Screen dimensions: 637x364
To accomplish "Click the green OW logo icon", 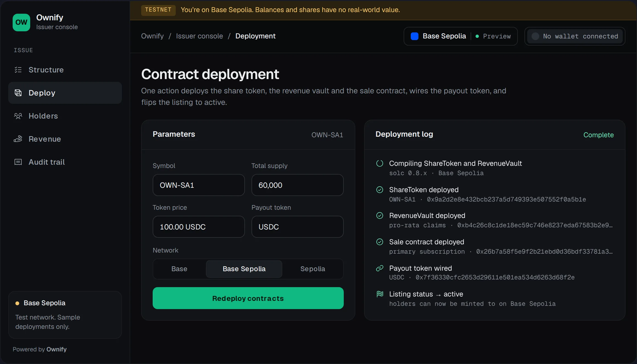I will [x=21, y=23].
